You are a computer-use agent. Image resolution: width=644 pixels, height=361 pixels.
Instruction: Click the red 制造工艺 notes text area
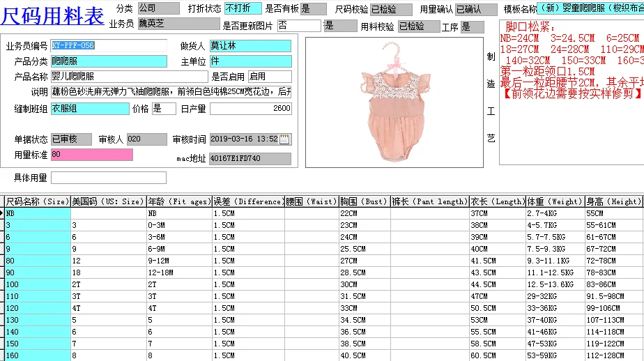[x=572, y=93]
